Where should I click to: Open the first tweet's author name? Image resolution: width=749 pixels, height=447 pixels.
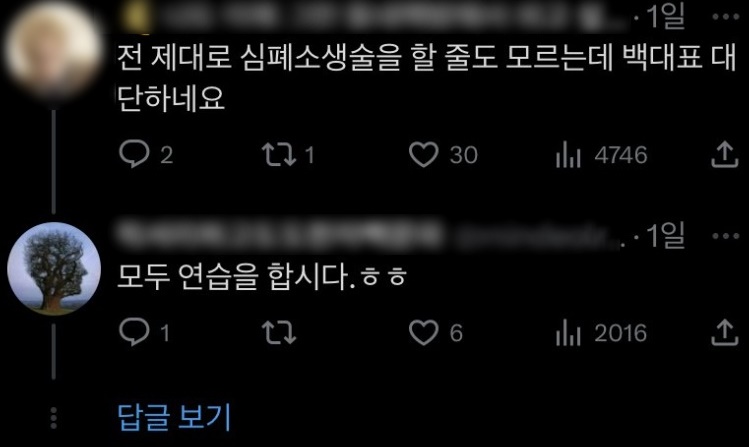(x=373, y=17)
